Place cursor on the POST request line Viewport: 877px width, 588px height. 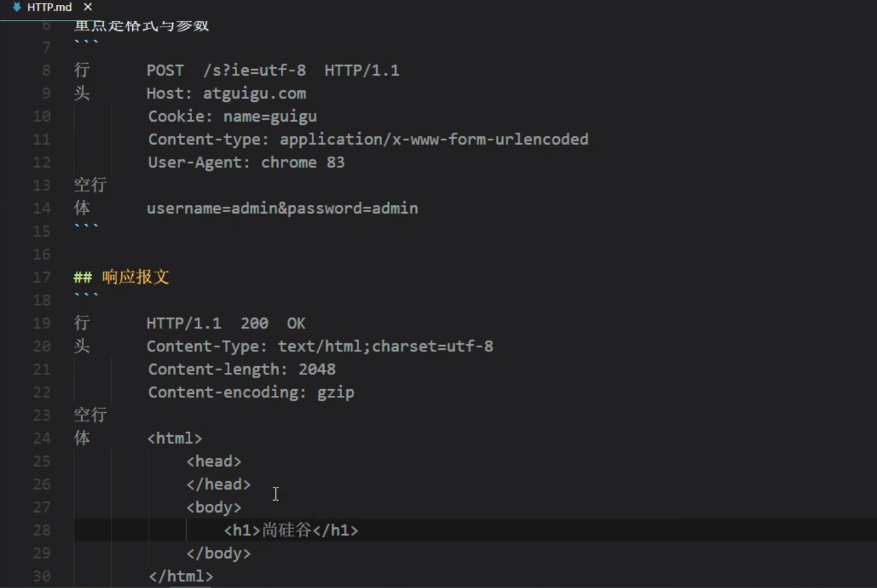pyautogui.click(x=272, y=70)
